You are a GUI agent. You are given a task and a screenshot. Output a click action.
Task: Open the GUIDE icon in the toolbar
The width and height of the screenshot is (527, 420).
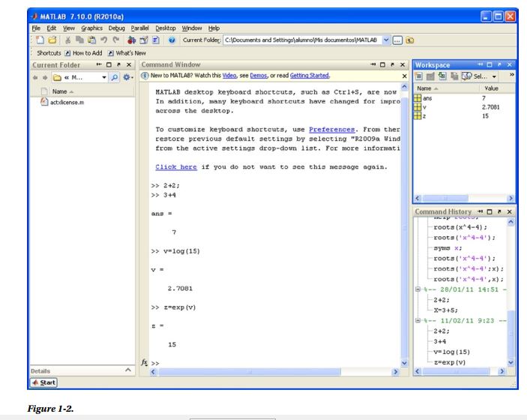coord(144,40)
